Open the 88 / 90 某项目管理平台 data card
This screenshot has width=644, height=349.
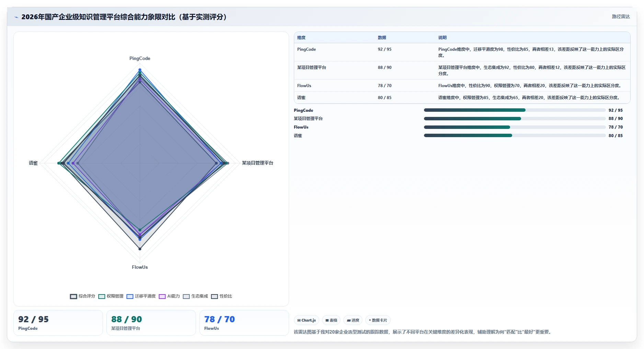pyautogui.click(x=151, y=323)
